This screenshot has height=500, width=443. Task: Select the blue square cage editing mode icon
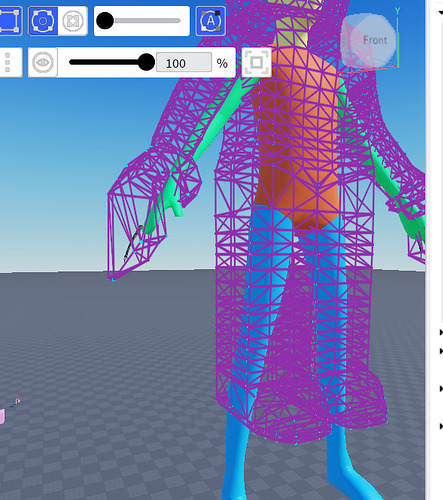pos(10,21)
